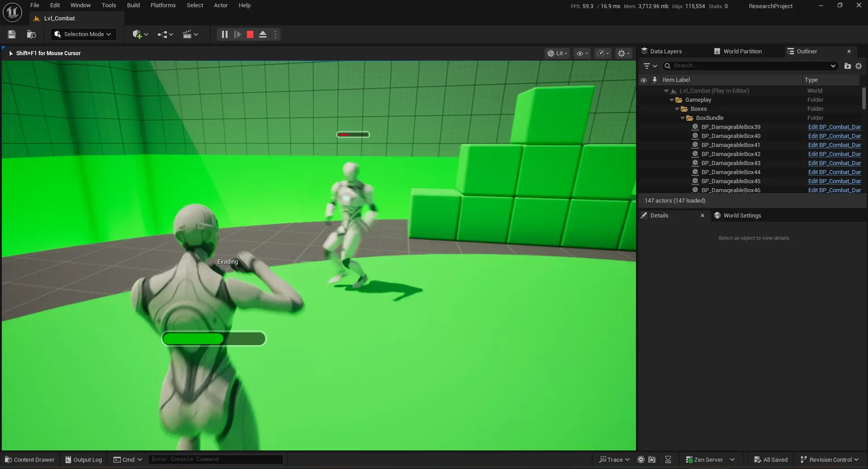Viewport: 868px width, 469px height.
Task: Click the green Add Actor cube icon
Action: coord(138,34)
